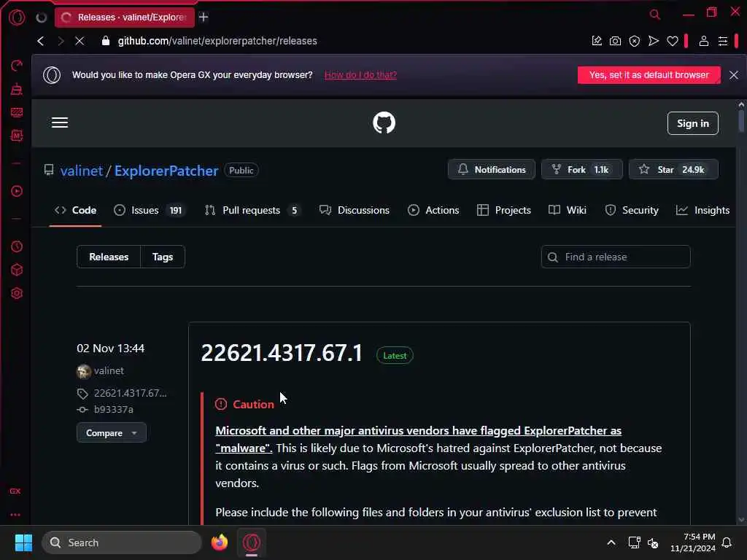Open the Settings gear icon in the sidebar
The width and height of the screenshot is (747, 560).
[17, 293]
